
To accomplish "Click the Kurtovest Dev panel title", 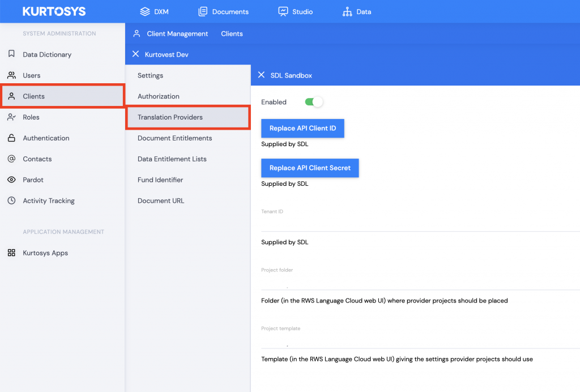I will point(167,54).
